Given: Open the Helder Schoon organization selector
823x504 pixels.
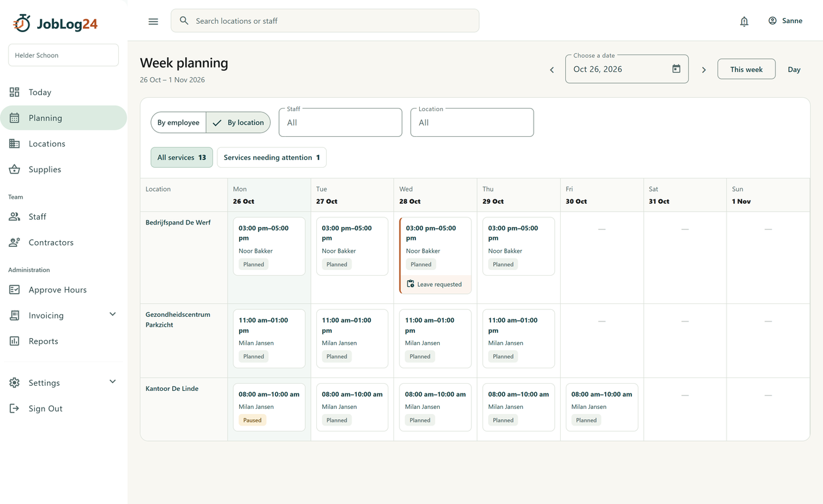Looking at the screenshot, I should click(63, 55).
